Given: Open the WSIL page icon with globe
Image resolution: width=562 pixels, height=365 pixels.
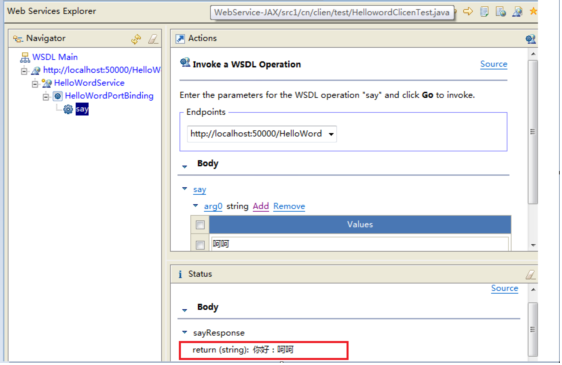Looking at the screenshot, I should point(501,11).
